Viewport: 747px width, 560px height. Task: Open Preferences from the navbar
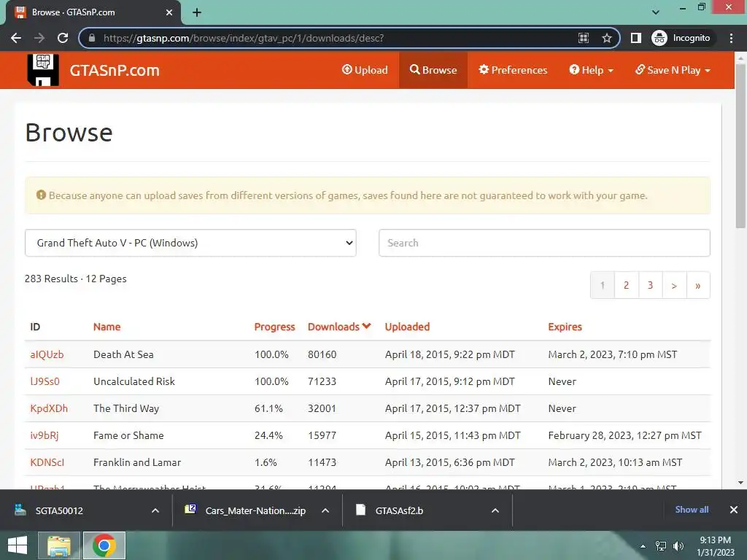pyautogui.click(x=513, y=70)
